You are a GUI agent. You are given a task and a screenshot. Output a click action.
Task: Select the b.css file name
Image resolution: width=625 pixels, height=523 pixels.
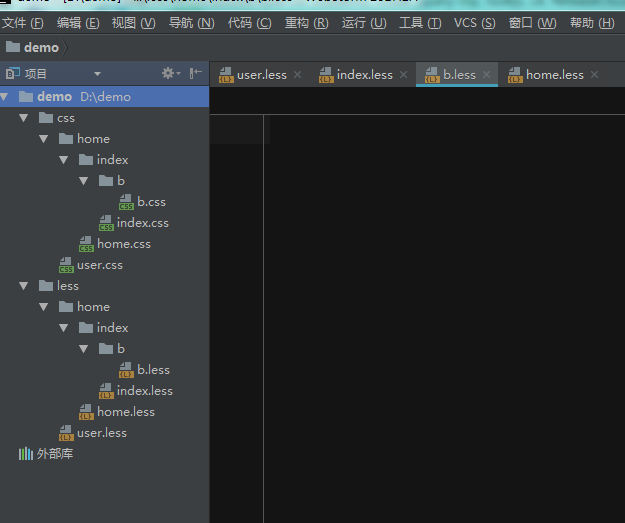151,202
